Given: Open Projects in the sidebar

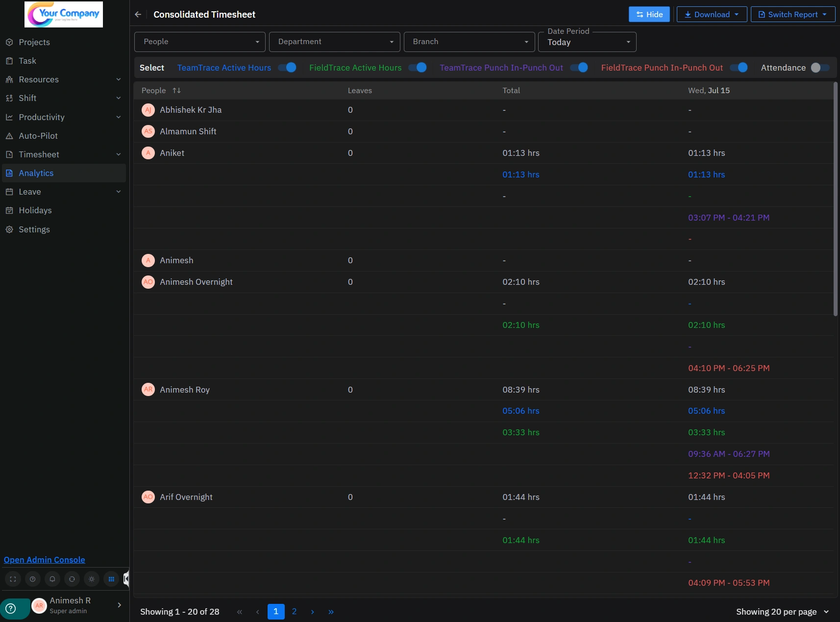Looking at the screenshot, I should 64,42.
